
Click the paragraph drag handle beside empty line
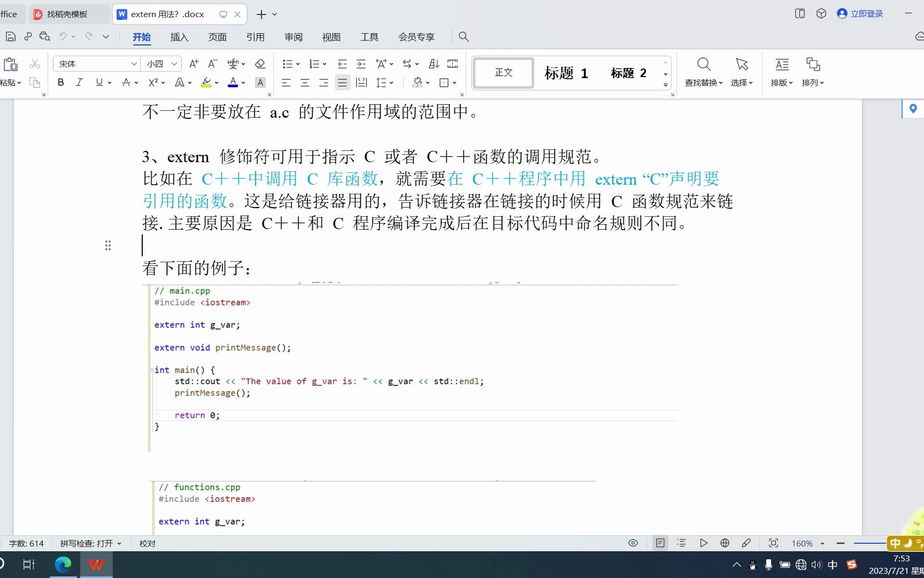(108, 246)
